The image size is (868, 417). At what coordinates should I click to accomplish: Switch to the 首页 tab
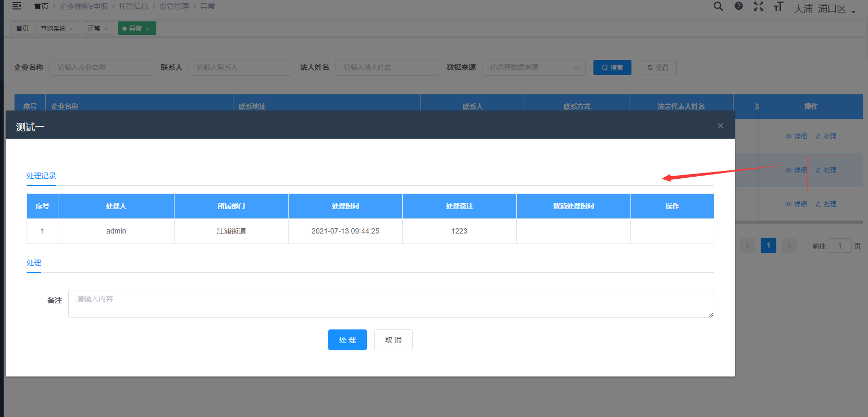(x=22, y=28)
